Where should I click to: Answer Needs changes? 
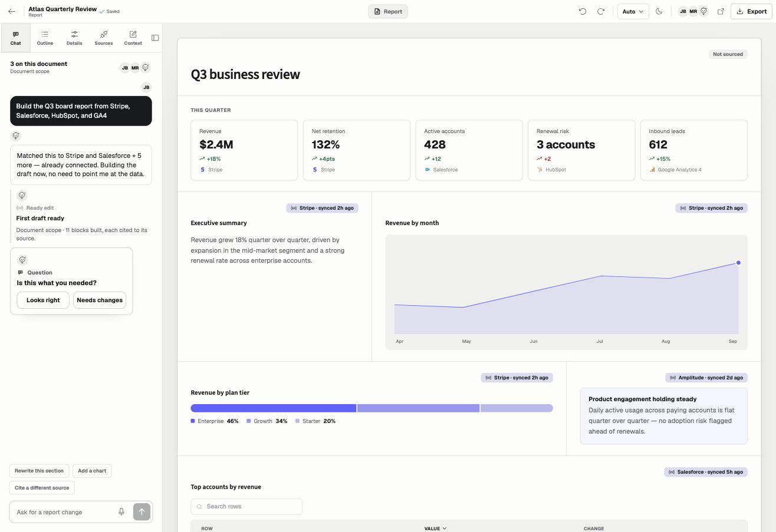(x=100, y=300)
